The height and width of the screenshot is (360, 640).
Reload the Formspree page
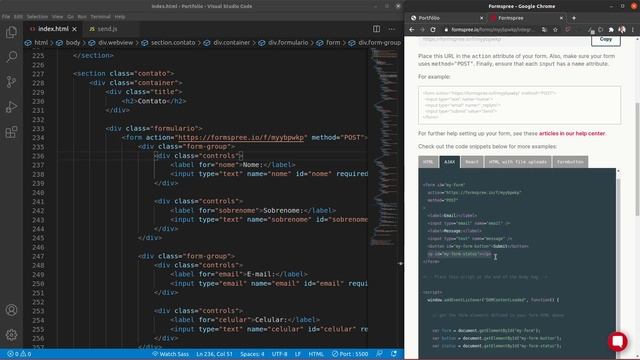pos(433,30)
